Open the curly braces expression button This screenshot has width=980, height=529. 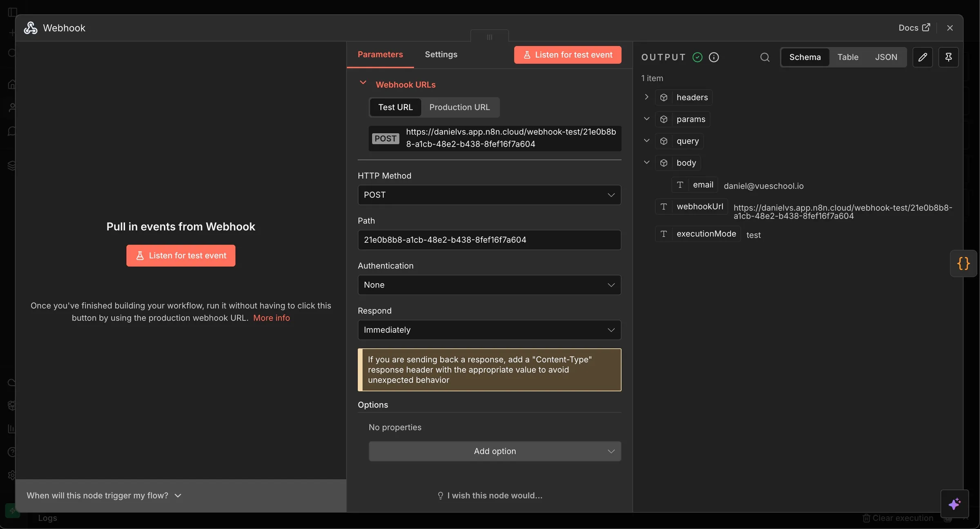(x=963, y=263)
